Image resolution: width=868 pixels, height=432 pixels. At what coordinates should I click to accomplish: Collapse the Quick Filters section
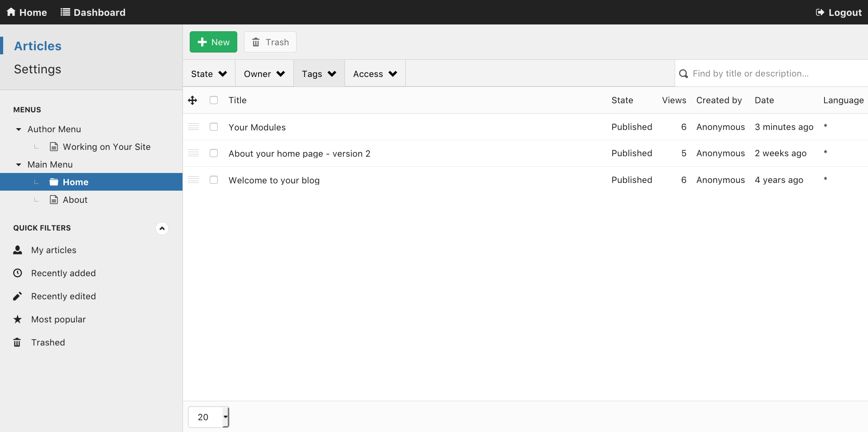point(162,228)
